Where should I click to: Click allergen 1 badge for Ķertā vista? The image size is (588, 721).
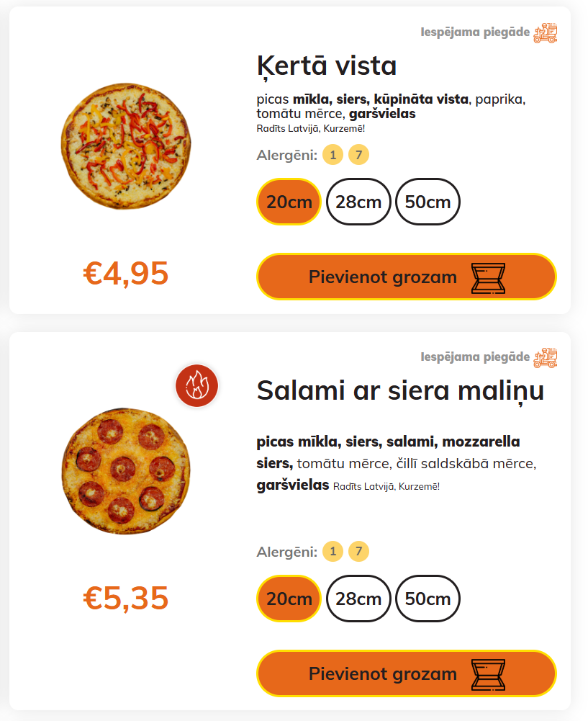pyautogui.click(x=333, y=155)
